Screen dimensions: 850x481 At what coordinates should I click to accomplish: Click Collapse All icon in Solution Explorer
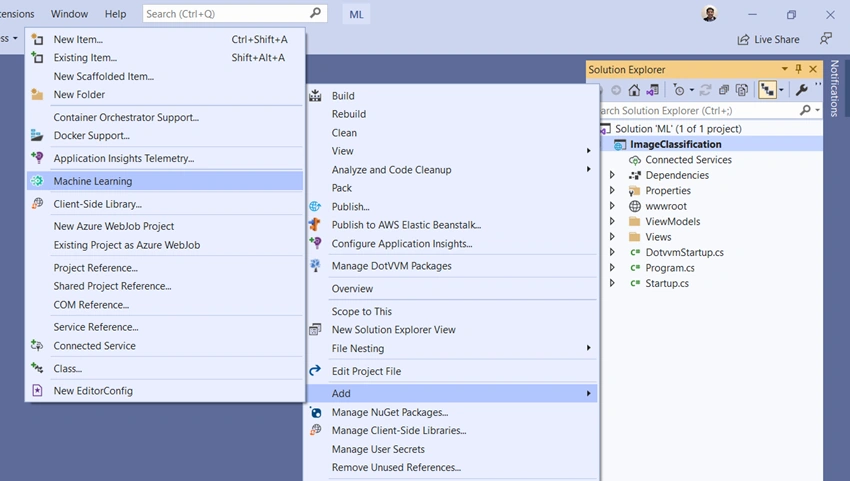click(x=724, y=90)
